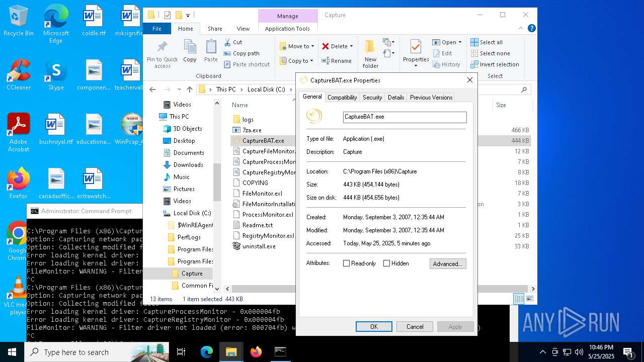Click Edit in the Open group
Viewport: 644px width, 362px height.
(442, 53)
